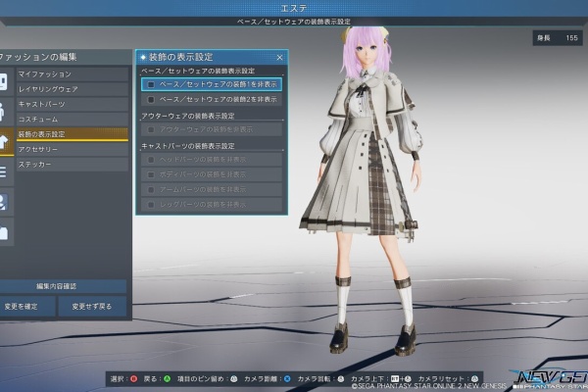Viewport: 588px width, 392px height.
Task: Open the body figure sidebar icon
Action: click(5, 112)
